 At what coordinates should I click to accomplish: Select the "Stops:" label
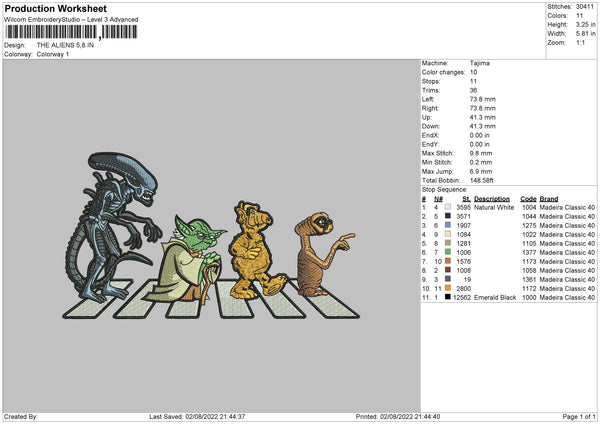(431, 81)
